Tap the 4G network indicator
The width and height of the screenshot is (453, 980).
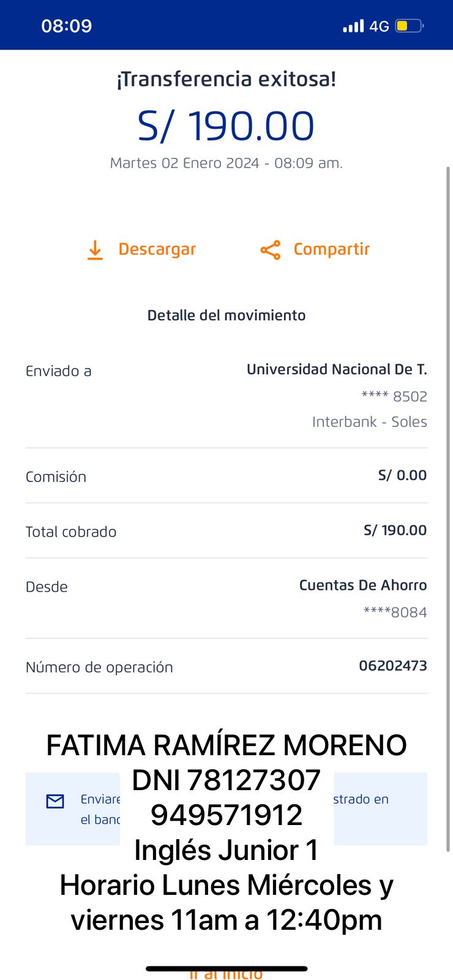pos(379,26)
